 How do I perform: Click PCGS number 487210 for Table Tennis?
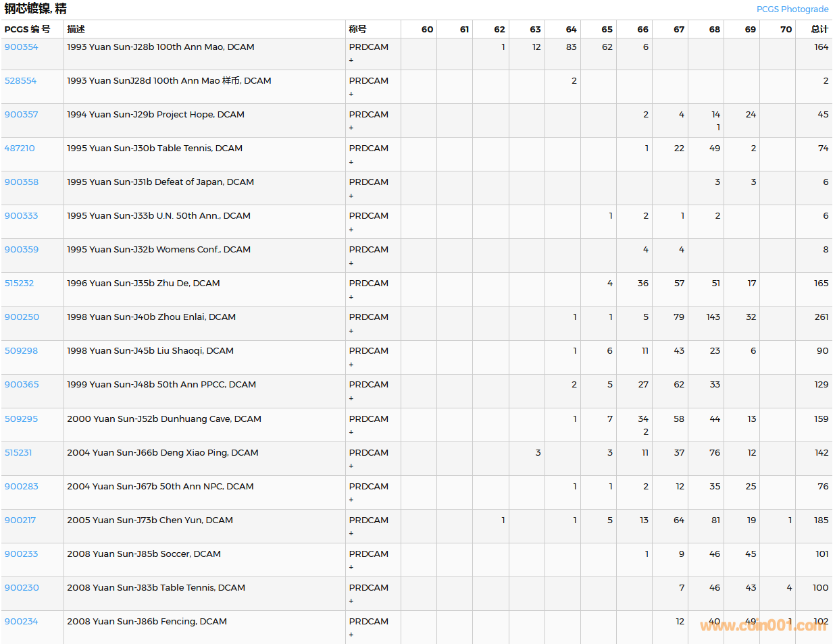pyautogui.click(x=20, y=149)
